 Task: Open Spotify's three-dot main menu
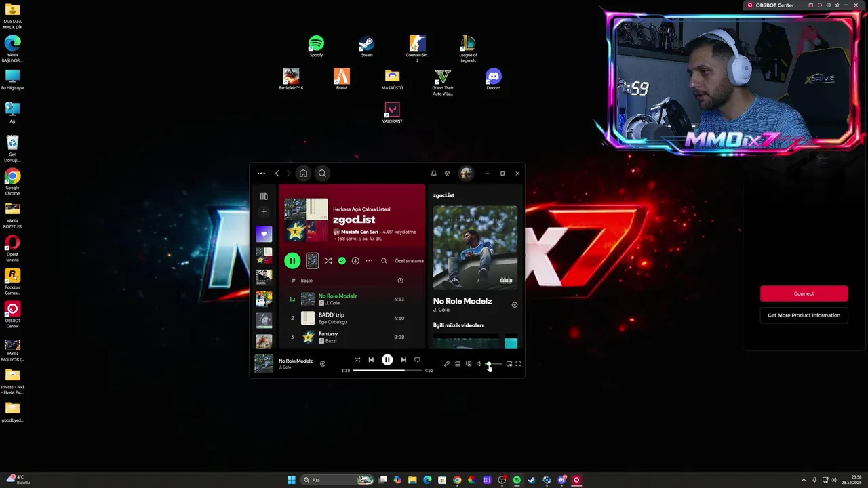click(x=261, y=174)
